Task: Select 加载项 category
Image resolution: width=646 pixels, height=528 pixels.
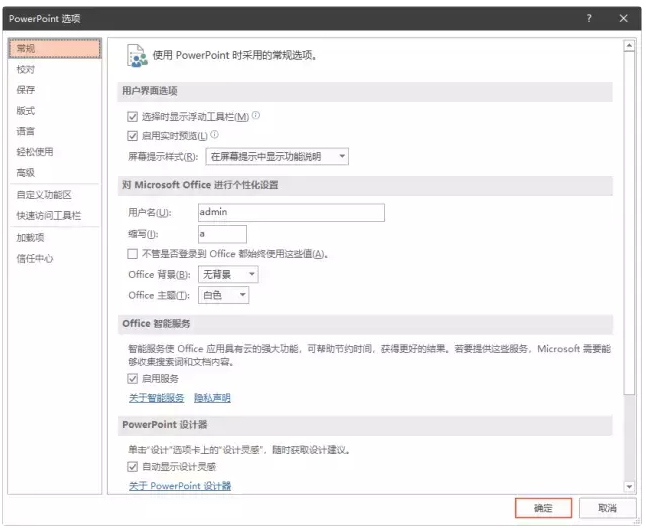Action: pyautogui.click(x=54, y=238)
